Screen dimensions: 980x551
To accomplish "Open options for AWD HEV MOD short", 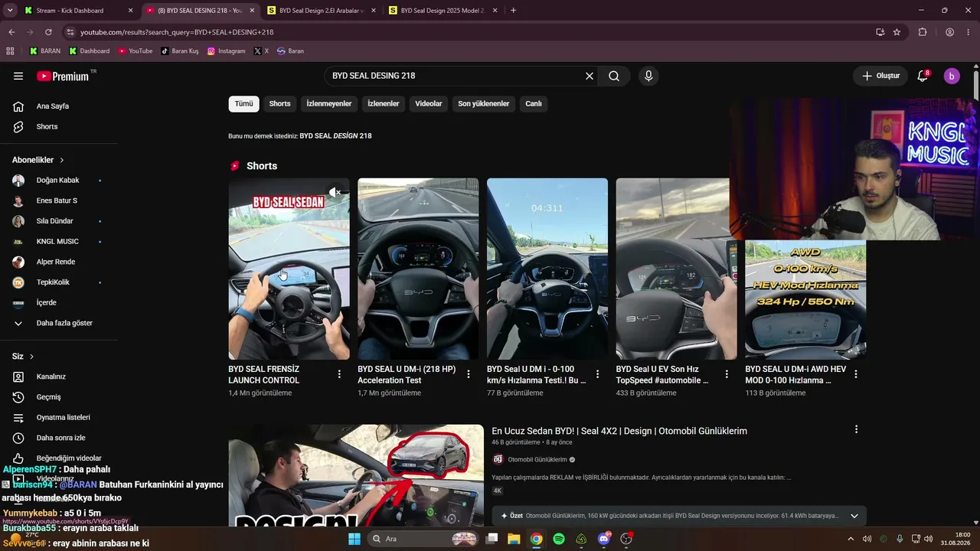I will point(856,374).
